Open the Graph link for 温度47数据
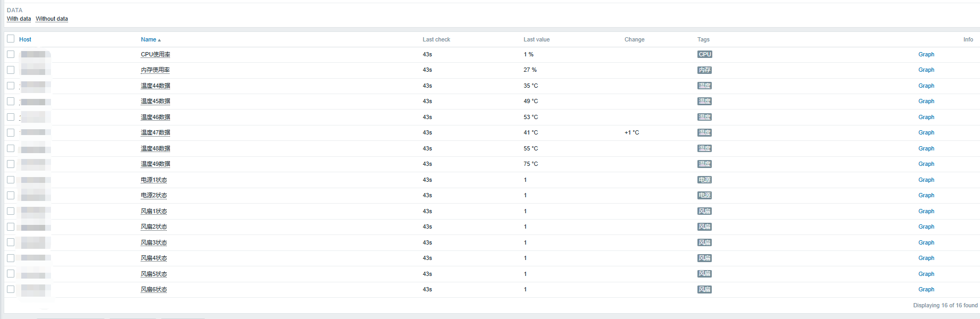Screen dimensions: 980x319 926,132
